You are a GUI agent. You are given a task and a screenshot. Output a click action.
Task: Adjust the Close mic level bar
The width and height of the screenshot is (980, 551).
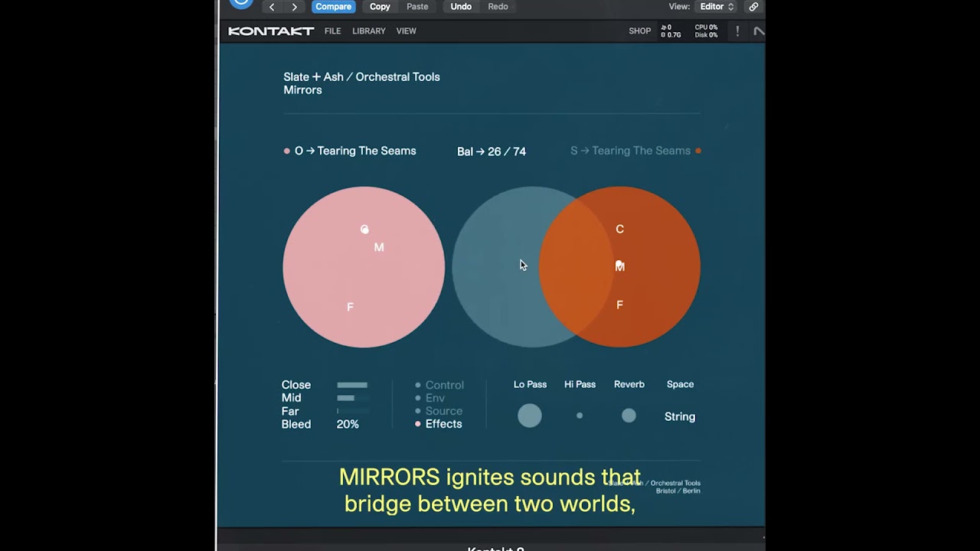coord(352,385)
